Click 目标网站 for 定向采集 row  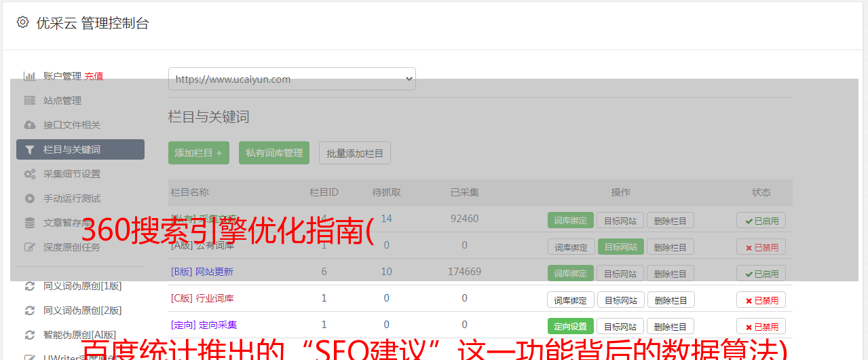click(621, 326)
